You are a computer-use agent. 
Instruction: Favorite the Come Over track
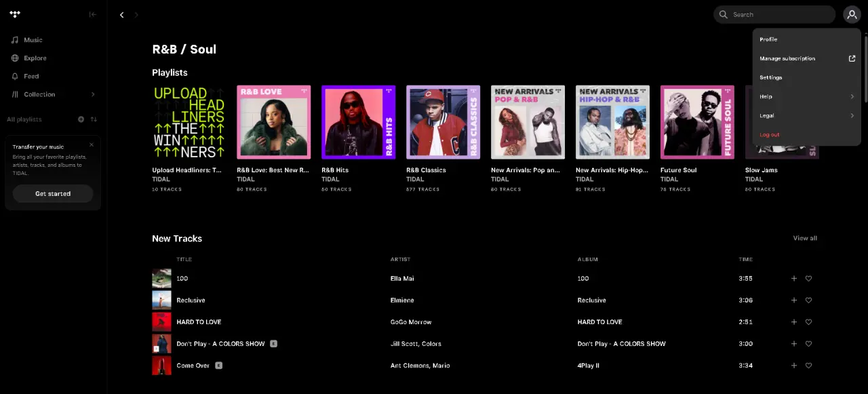[x=808, y=366]
